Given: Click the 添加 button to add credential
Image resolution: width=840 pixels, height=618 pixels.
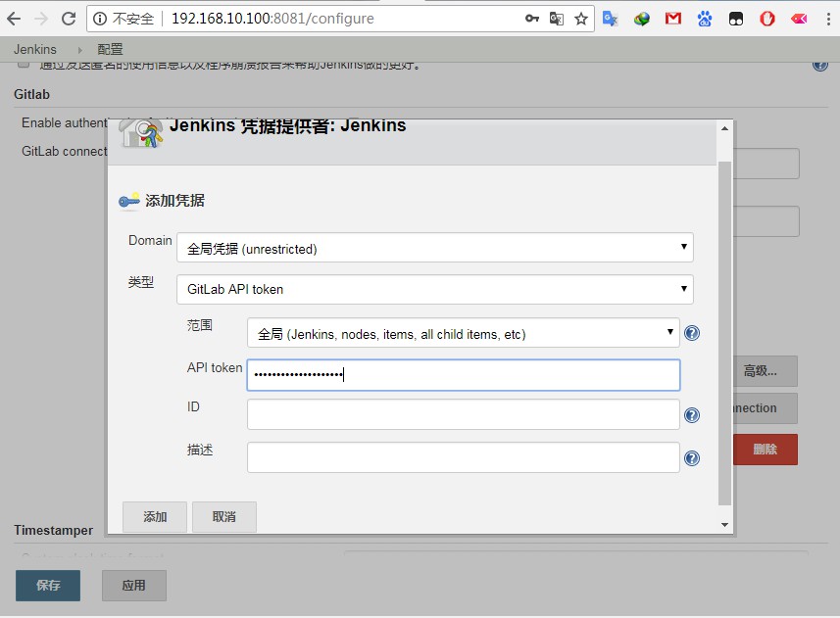Looking at the screenshot, I should pyautogui.click(x=155, y=516).
